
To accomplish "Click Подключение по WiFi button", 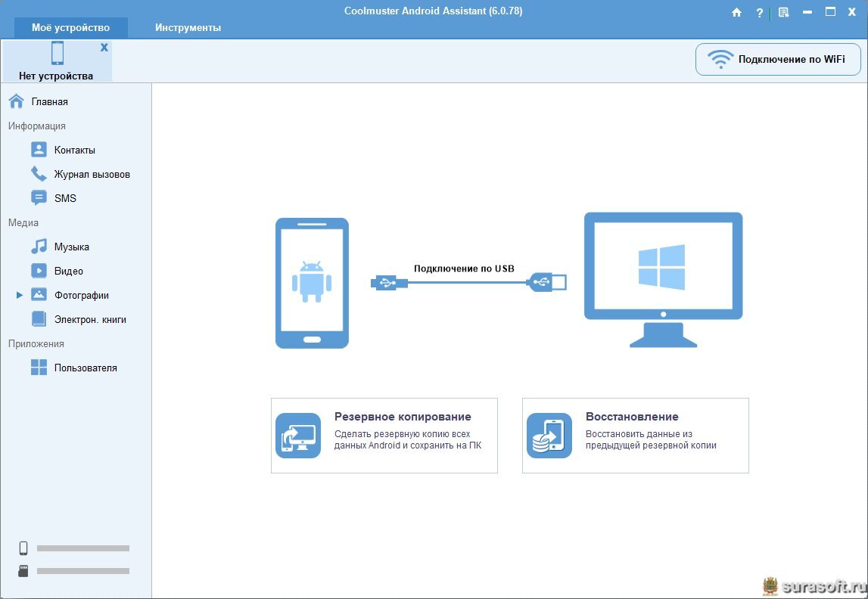I will click(x=778, y=59).
